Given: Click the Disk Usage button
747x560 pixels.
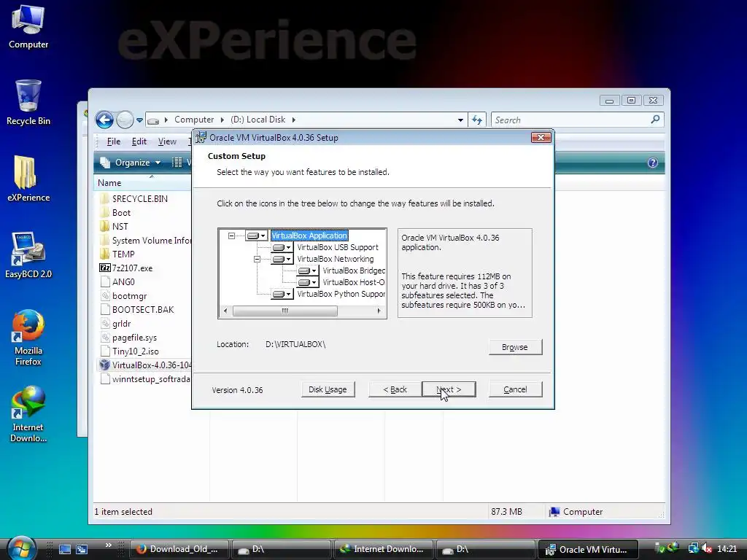Looking at the screenshot, I should coord(328,389).
